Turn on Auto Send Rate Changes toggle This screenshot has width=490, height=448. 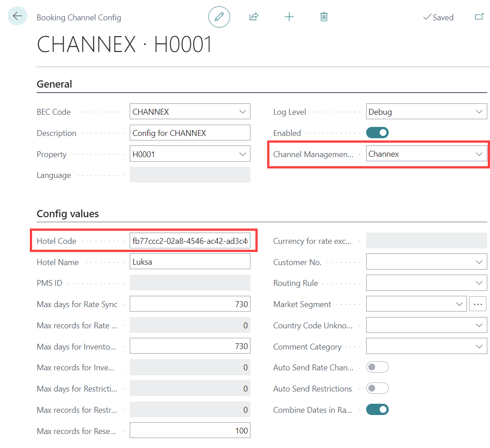[377, 367]
